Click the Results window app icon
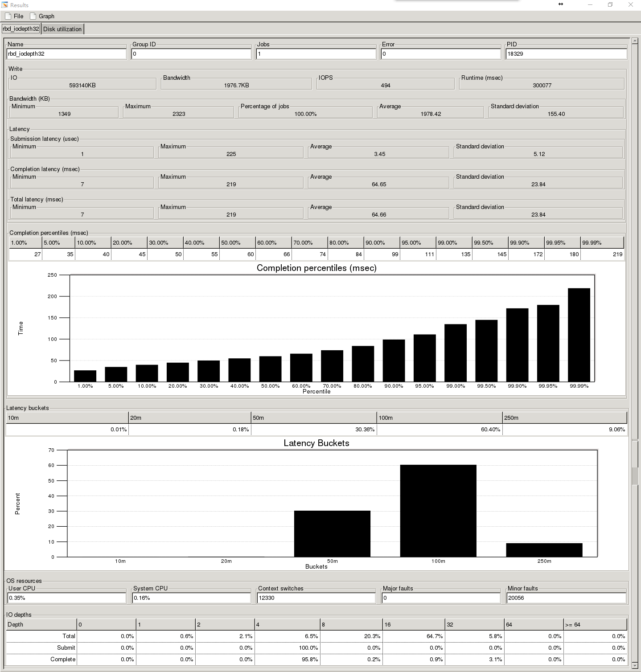The width and height of the screenshot is (641, 672). pyautogui.click(x=4, y=5)
